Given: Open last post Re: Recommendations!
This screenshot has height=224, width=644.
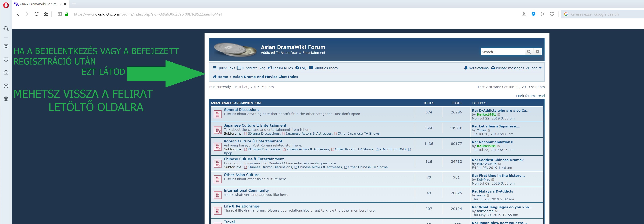Looking at the screenshot, I should 492,142.
